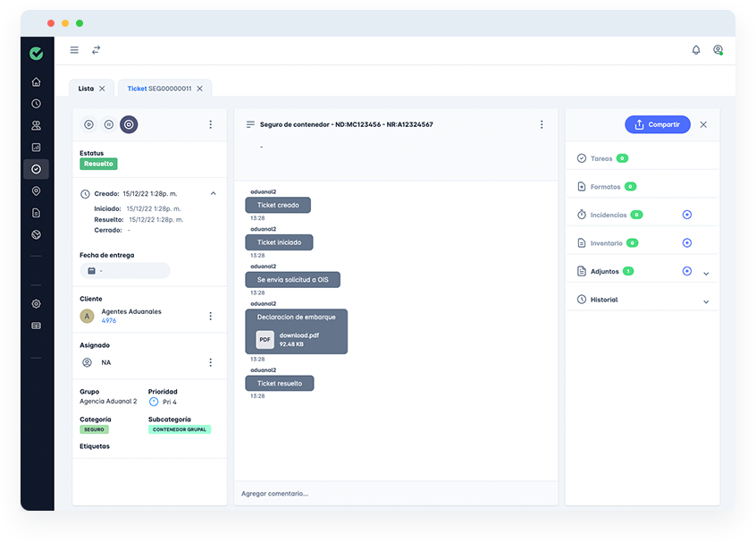This screenshot has width=756, height=542.
Task: Click the play ticket status button
Action: [88, 124]
